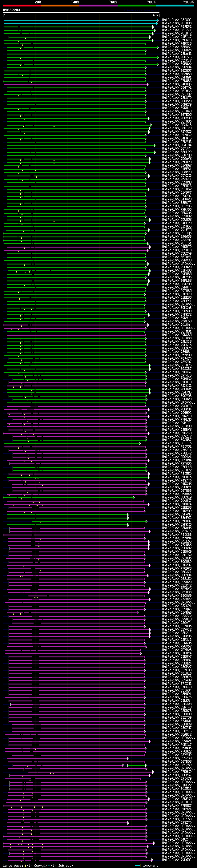
Task: Select the UniRef100_P16924 label
Action: [177, 809]
